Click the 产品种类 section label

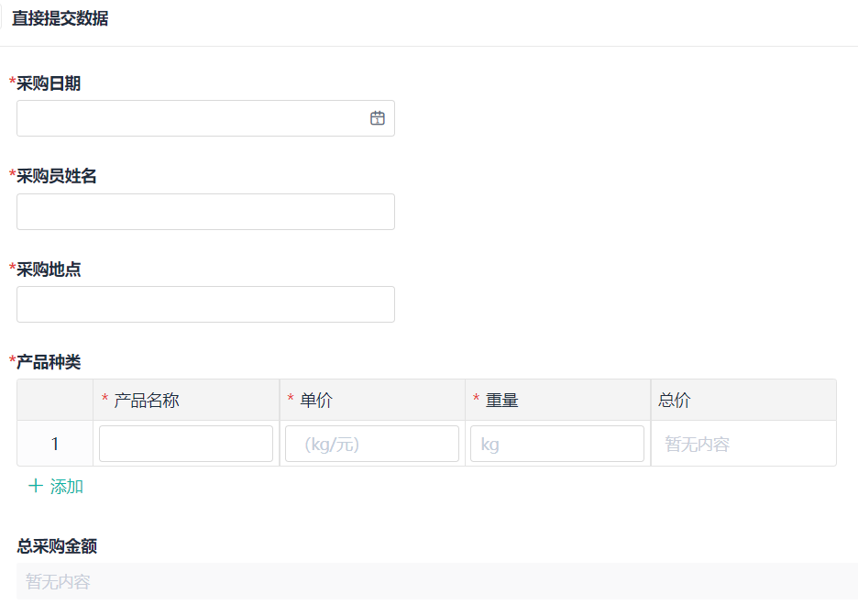49,362
